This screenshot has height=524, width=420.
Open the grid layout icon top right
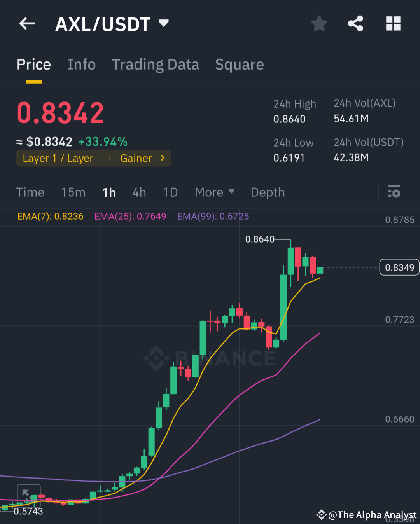(x=393, y=23)
